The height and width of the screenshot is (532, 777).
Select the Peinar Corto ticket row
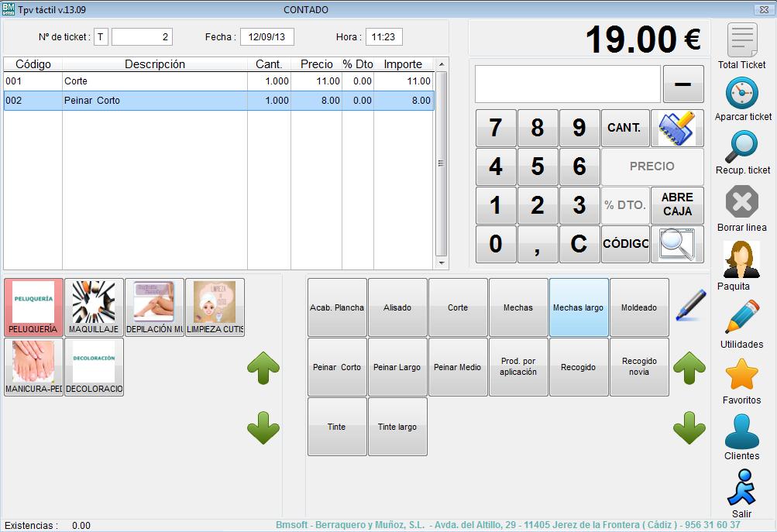pyautogui.click(x=155, y=101)
